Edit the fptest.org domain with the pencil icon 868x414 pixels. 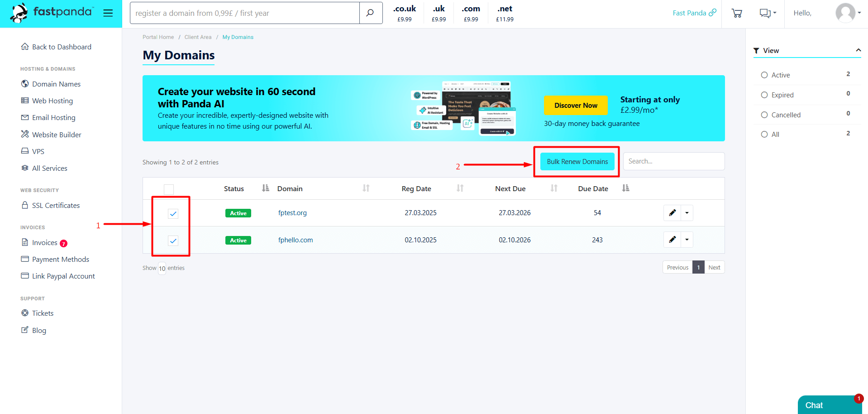coord(672,212)
